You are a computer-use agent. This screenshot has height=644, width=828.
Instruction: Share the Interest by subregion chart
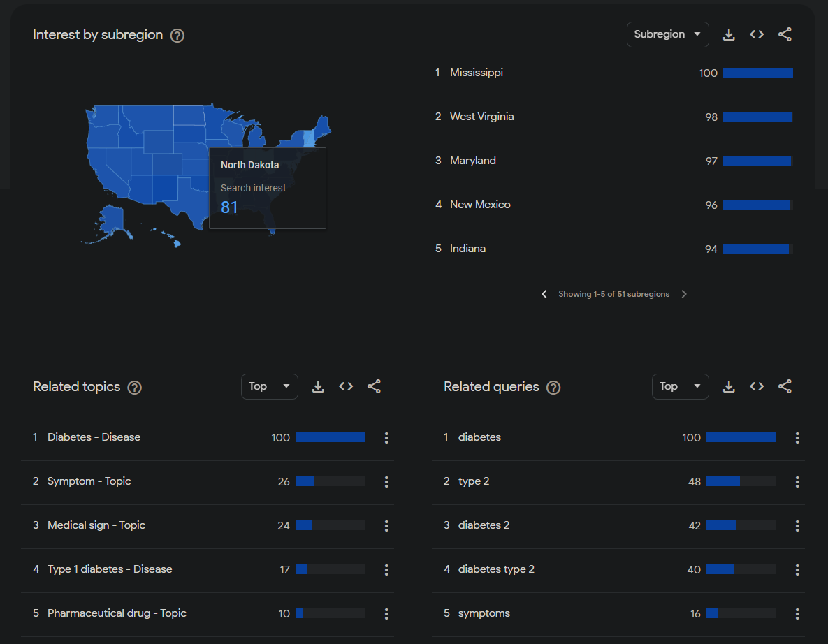785,35
